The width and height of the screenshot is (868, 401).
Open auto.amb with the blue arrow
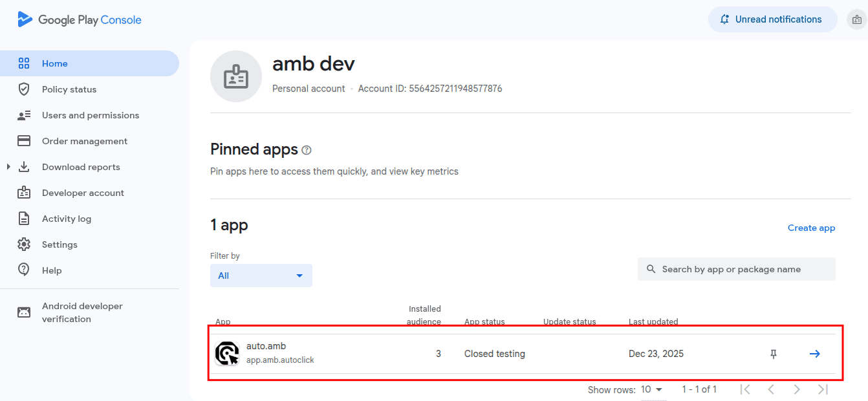point(815,354)
